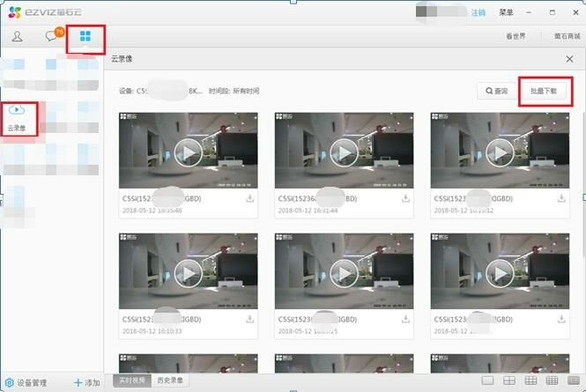Image resolution: width=586 pixels, height=392 pixels.
Task: Click the 云录像 panel title
Action: coord(122,59)
